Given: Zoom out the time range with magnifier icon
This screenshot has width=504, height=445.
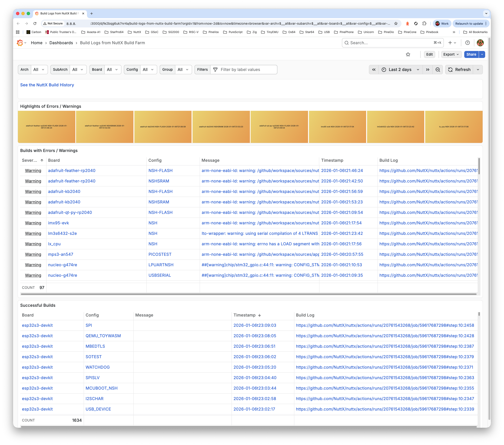Looking at the screenshot, I should pos(438,69).
